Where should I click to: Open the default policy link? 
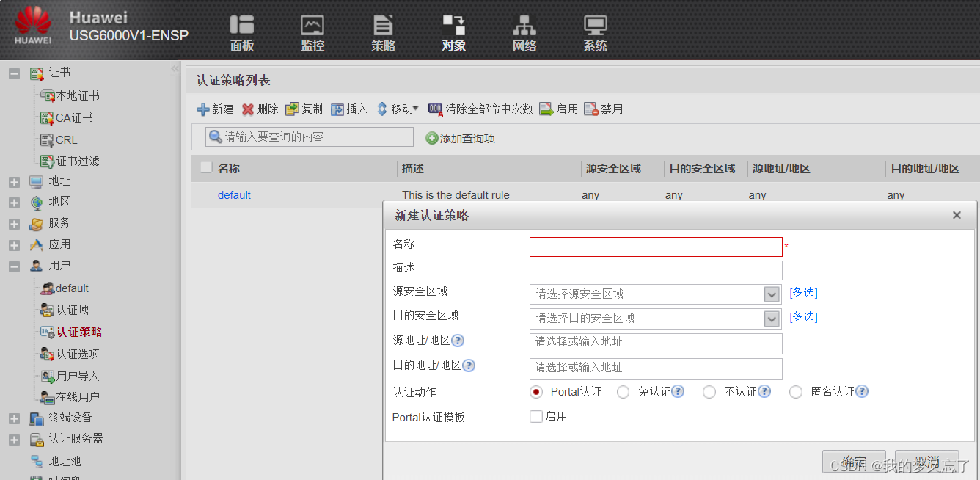pos(234,194)
